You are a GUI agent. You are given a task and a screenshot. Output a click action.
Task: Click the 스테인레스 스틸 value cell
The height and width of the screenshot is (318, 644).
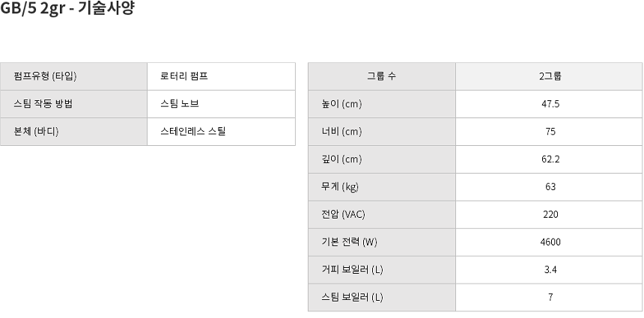tap(193, 132)
